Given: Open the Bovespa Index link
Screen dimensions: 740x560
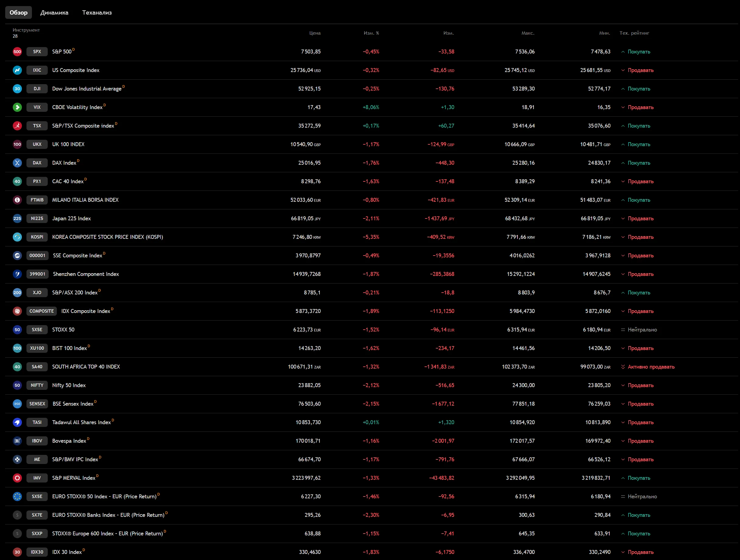Looking at the screenshot, I should click(69, 441).
